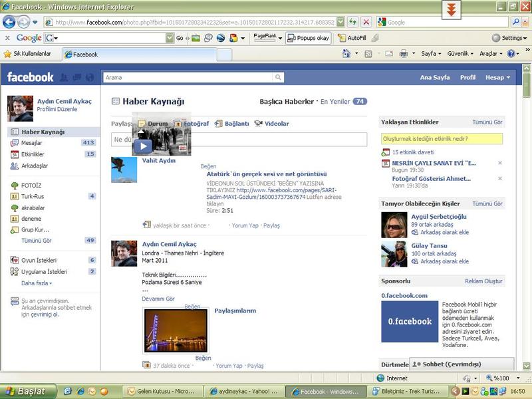Click the Google toolbar AutoFill icon

pyautogui.click(x=352, y=38)
